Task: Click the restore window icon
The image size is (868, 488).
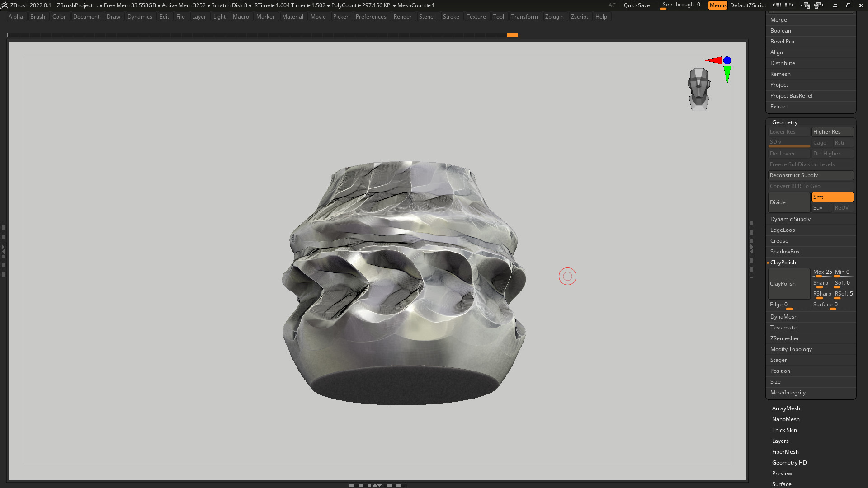Action: tap(848, 5)
